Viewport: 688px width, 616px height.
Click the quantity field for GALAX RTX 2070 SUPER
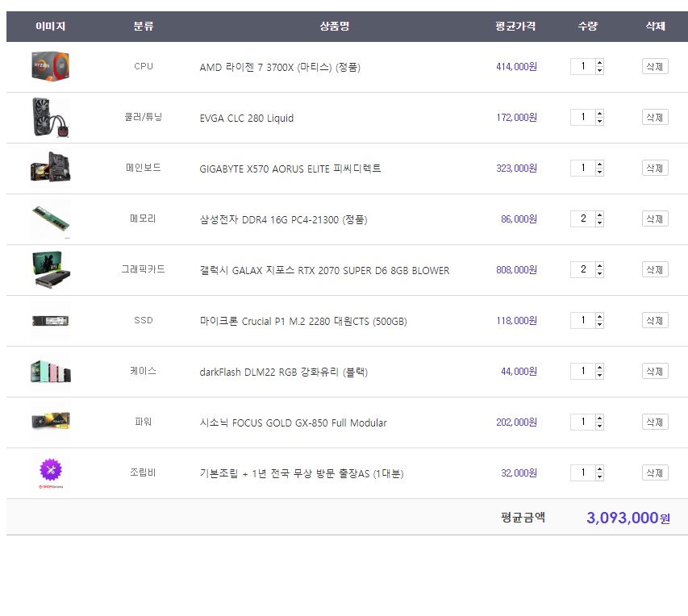pyautogui.click(x=582, y=270)
